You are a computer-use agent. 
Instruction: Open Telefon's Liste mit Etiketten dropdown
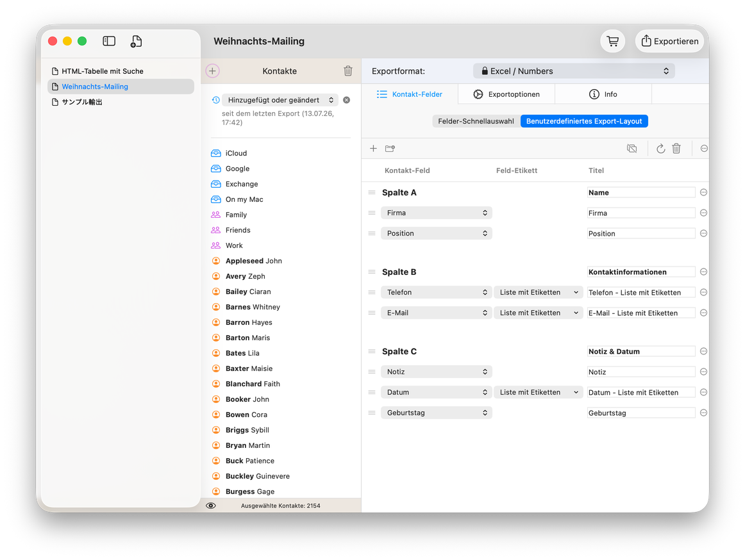click(x=539, y=293)
